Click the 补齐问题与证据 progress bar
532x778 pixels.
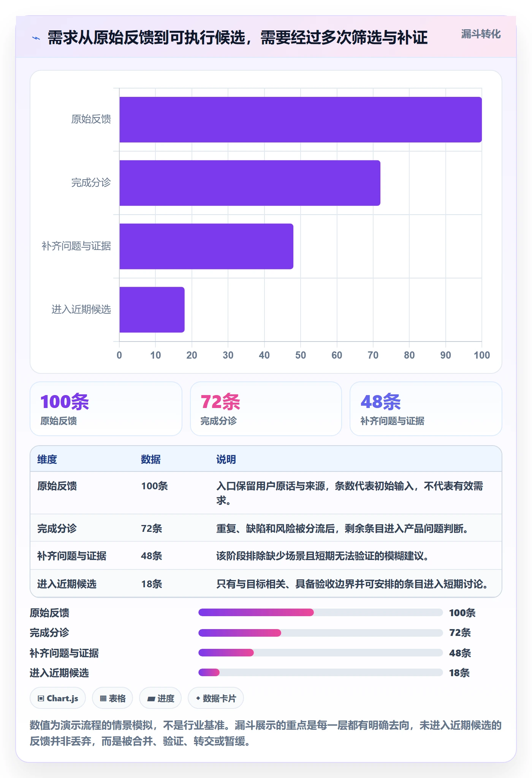(x=321, y=653)
